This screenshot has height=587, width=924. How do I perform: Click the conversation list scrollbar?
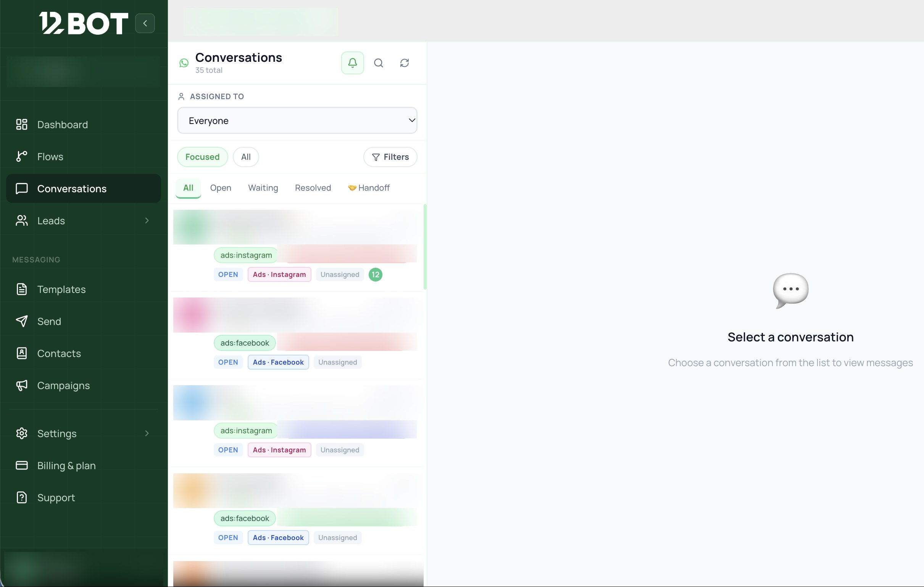pos(425,246)
